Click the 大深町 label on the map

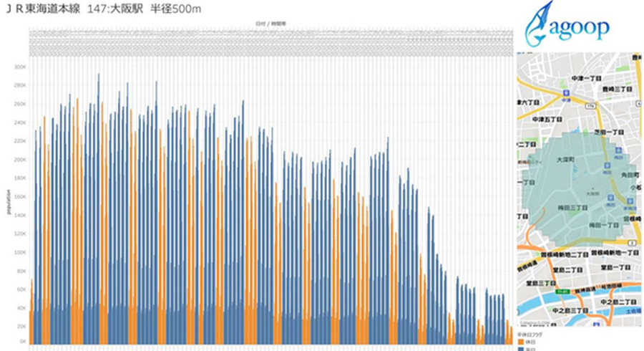[565, 160]
